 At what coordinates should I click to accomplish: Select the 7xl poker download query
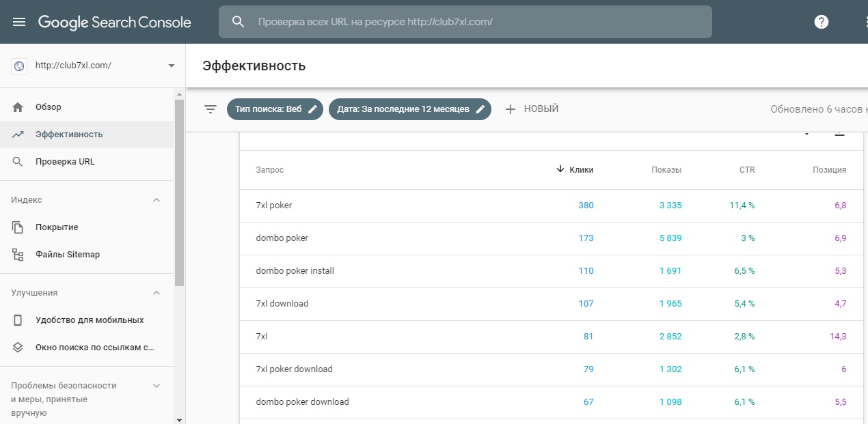coord(551,369)
